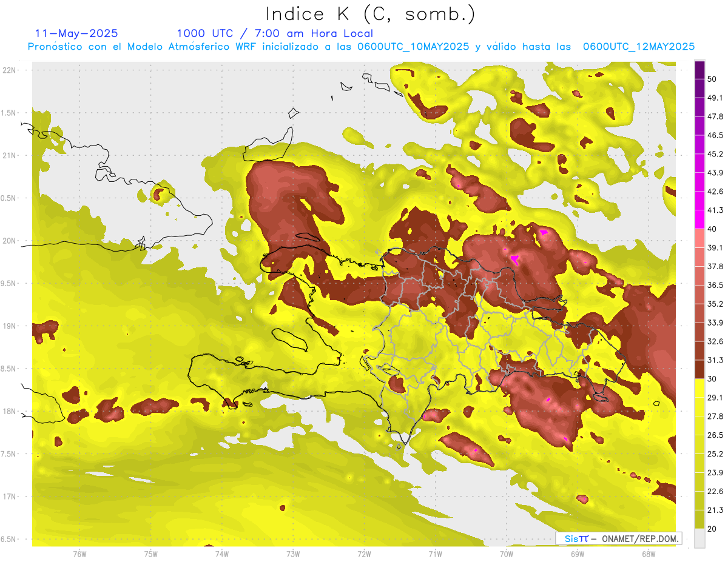Image resolution: width=728 pixels, height=562 pixels.
Task: Click colorbar value '30'
Action: pyautogui.click(x=713, y=379)
